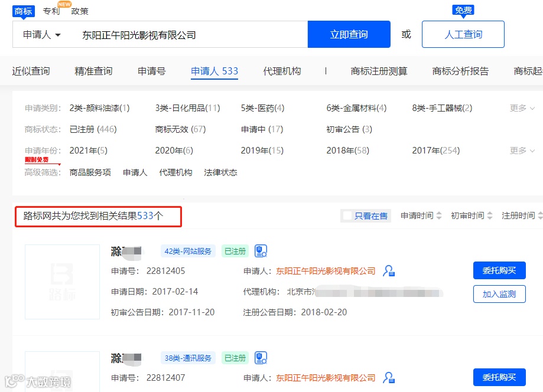Viewport: 543px width, 392px height.
Task: Click applicant profile icon in 22812407 row
Action: point(389,377)
